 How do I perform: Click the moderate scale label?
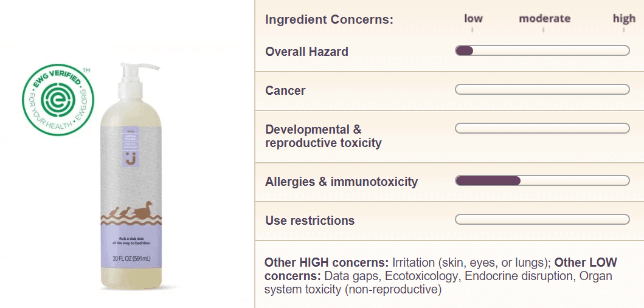pyautogui.click(x=545, y=18)
